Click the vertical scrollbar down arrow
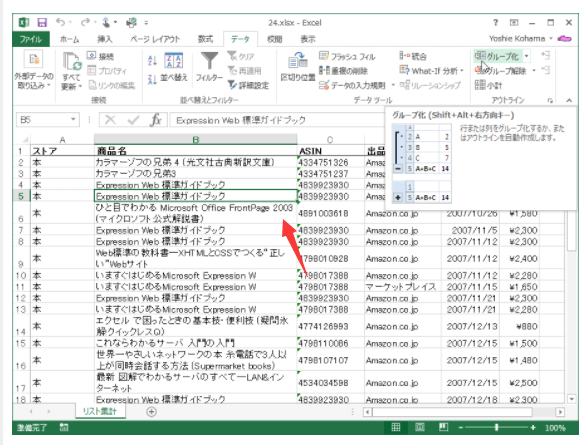587x445 pixels. tap(571, 399)
